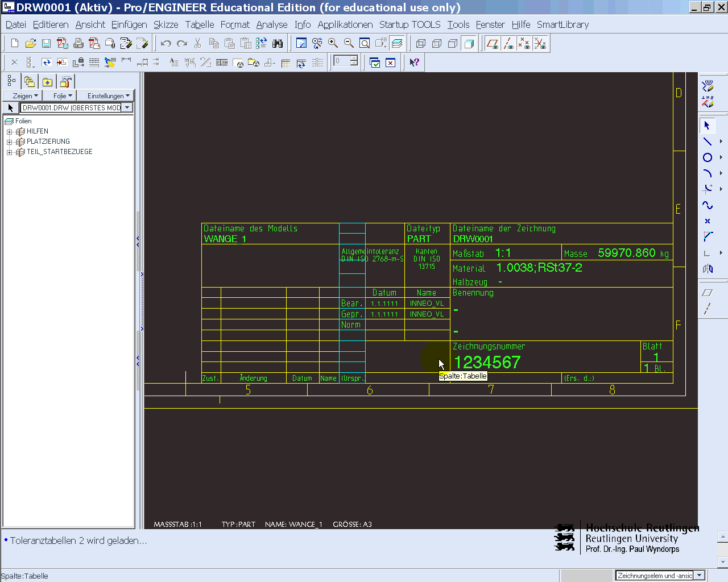The height and width of the screenshot is (582, 728).
Task: Open the Datei menu
Action: (16, 24)
